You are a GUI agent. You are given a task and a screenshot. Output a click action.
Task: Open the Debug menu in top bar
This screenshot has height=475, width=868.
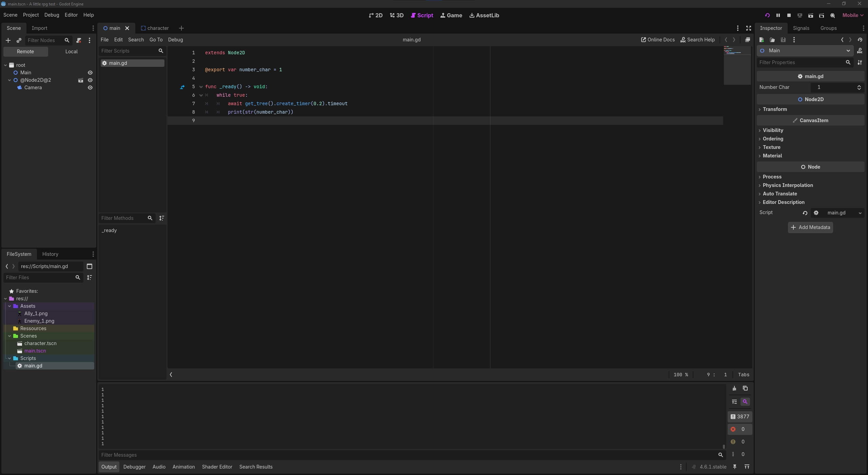[52, 15]
